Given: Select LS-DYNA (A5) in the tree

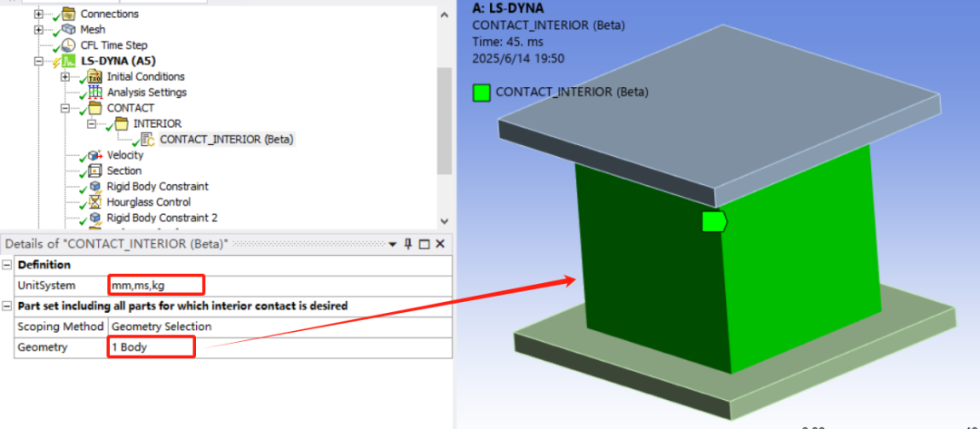Looking at the screenshot, I should pyautogui.click(x=119, y=61).
